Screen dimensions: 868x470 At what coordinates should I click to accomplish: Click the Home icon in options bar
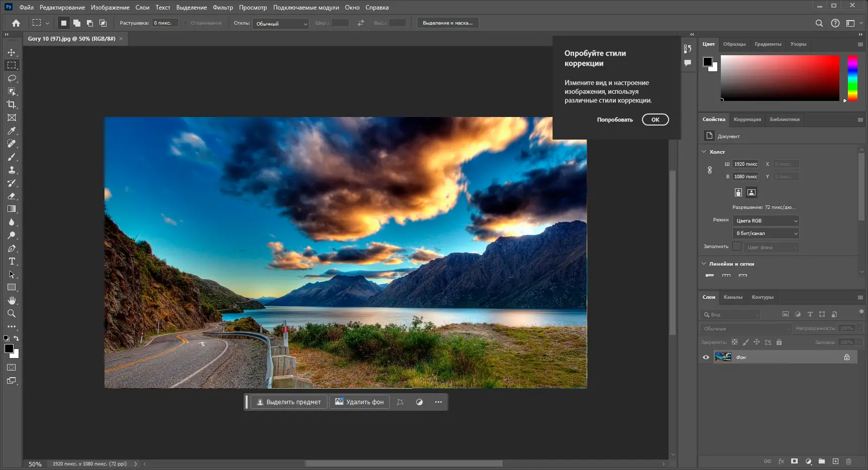click(x=16, y=23)
